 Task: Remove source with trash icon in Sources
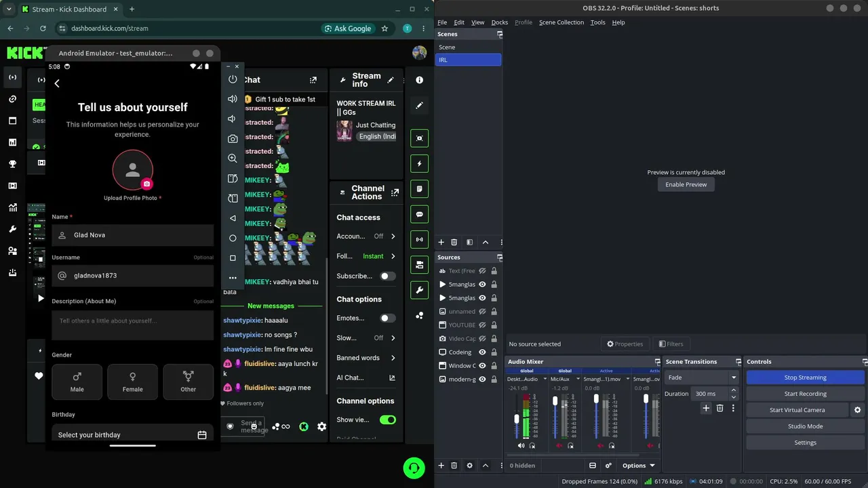454,466
